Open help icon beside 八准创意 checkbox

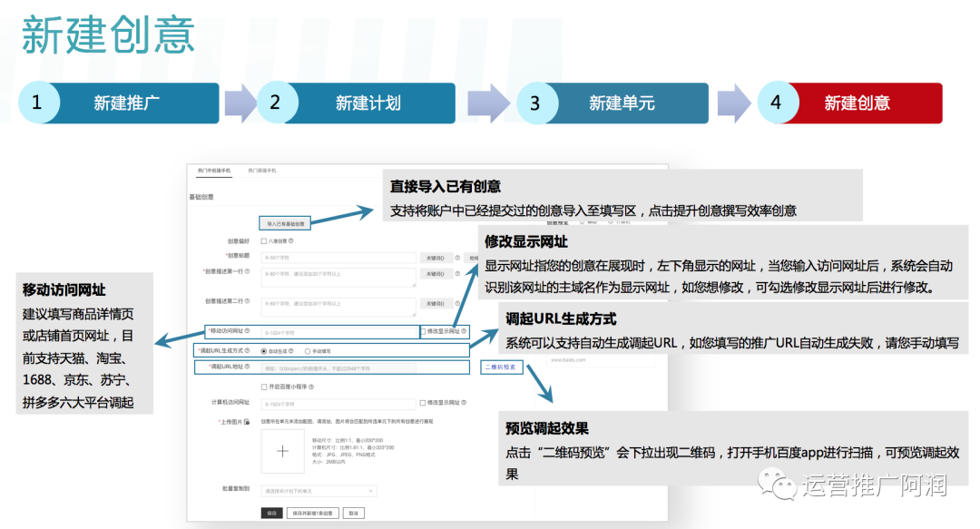pyautogui.click(x=291, y=240)
